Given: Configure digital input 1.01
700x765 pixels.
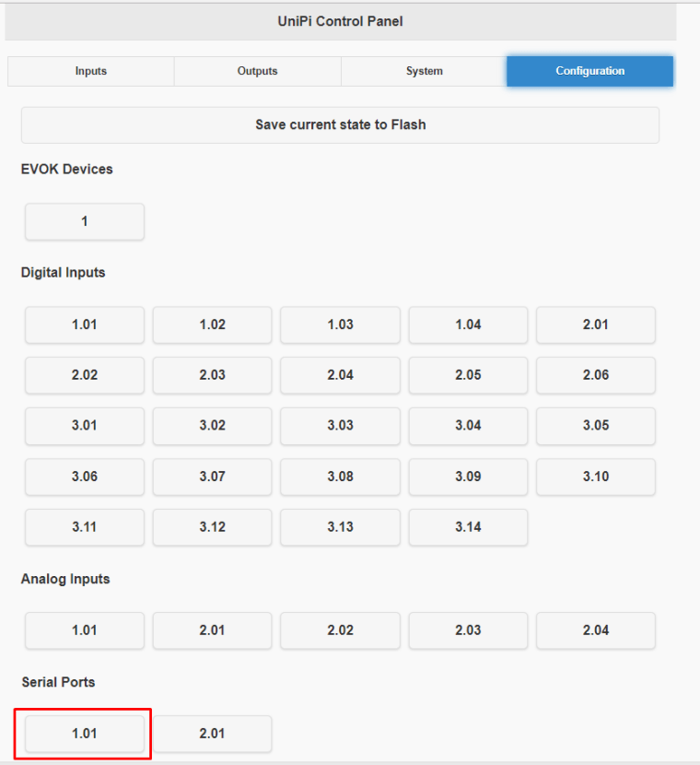Looking at the screenshot, I should coord(85,325).
